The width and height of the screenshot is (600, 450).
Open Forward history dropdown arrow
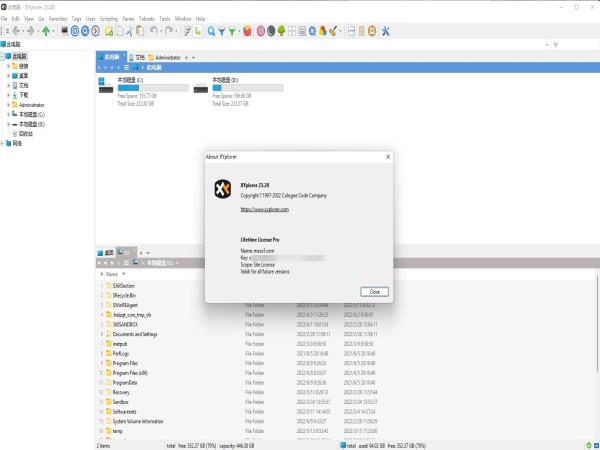click(x=37, y=31)
